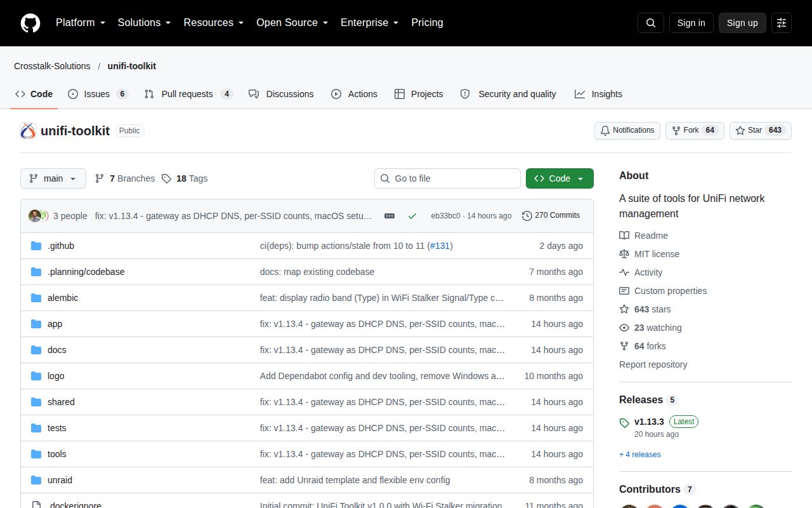Open the Open Source menu
The width and height of the screenshot is (812, 508).
coord(292,23)
